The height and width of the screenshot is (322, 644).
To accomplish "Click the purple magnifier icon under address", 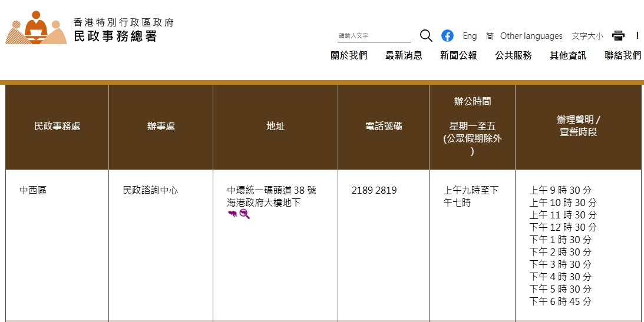I will click(x=245, y=214).
